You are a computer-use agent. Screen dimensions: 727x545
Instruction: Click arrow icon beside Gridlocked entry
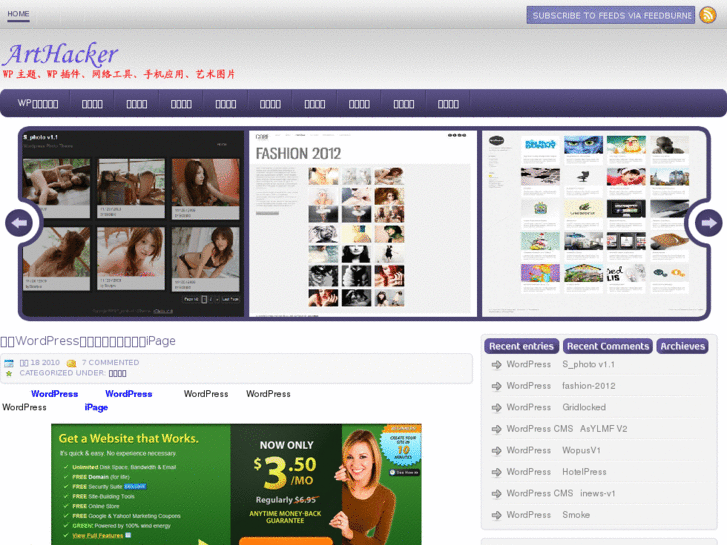click(496, 408)
